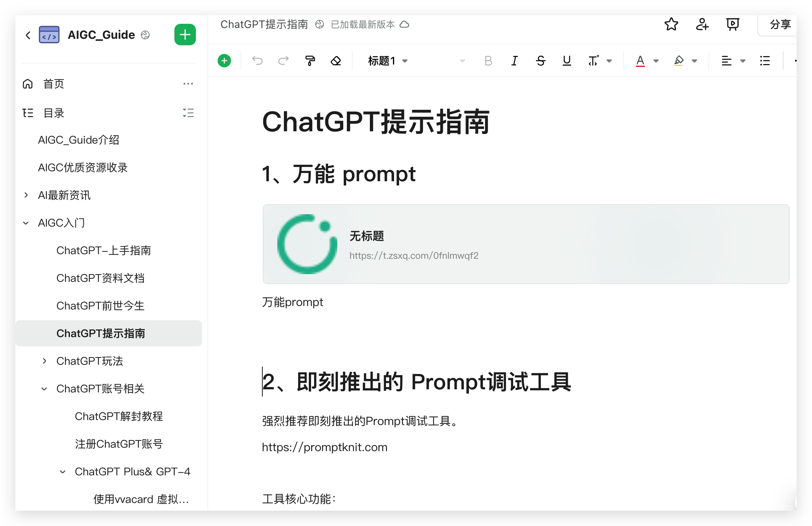Click the t.zsxq.com link URL
Screen dimensions: 812x526
click(x=414, y=256)
